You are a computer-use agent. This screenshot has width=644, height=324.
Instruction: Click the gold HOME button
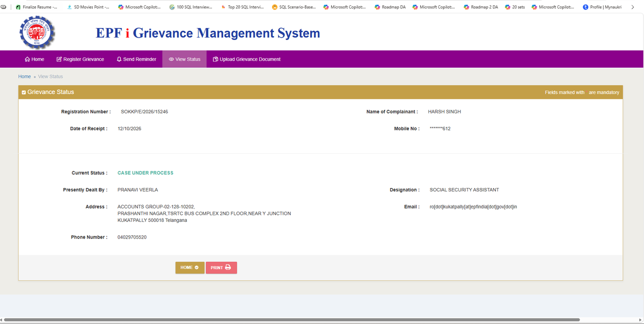coord(190,268)
